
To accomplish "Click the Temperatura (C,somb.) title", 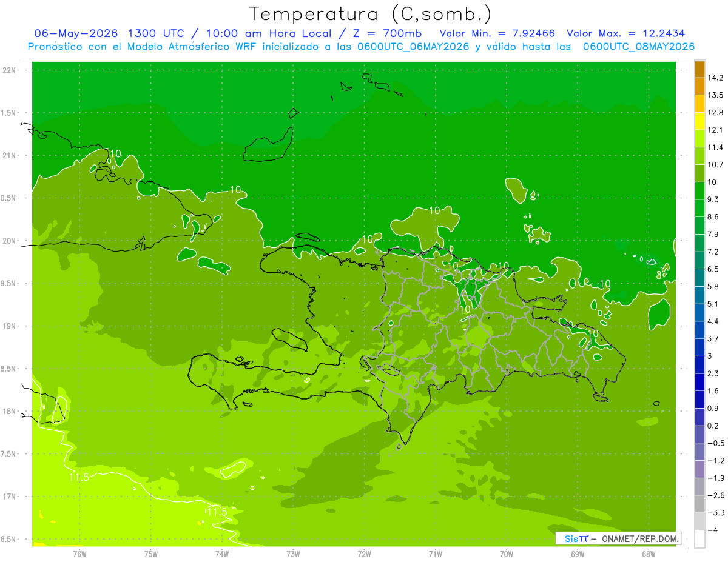I will tap(371, 13).
